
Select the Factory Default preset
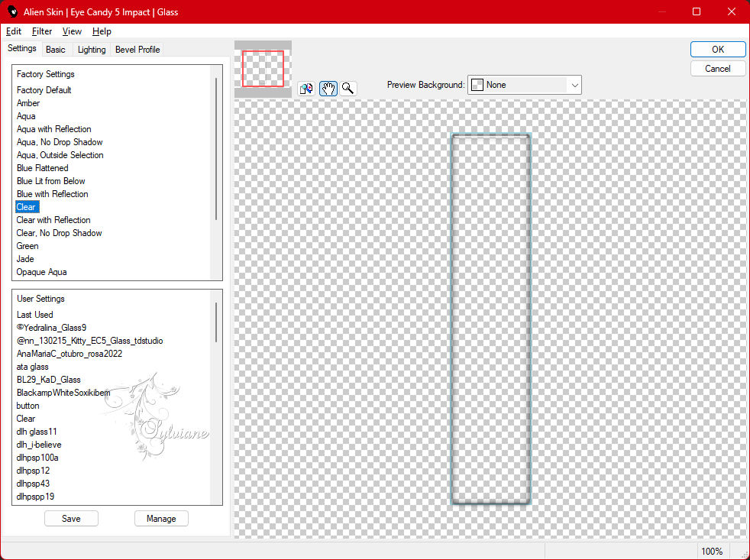[x=44, y=90]
